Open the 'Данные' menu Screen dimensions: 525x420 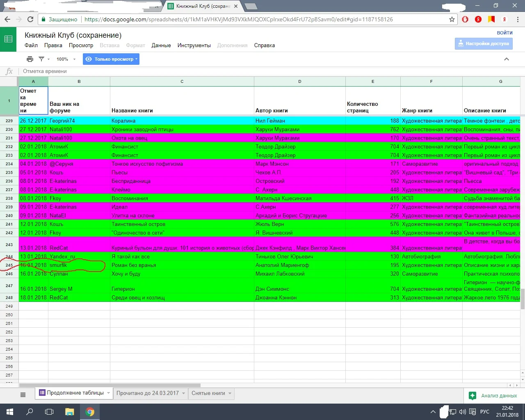coord(161,46)
